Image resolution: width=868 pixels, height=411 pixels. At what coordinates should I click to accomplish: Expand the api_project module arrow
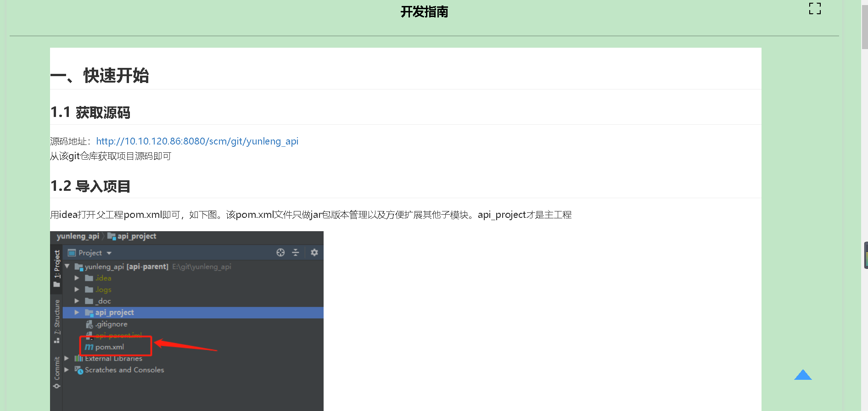[77, 312]
